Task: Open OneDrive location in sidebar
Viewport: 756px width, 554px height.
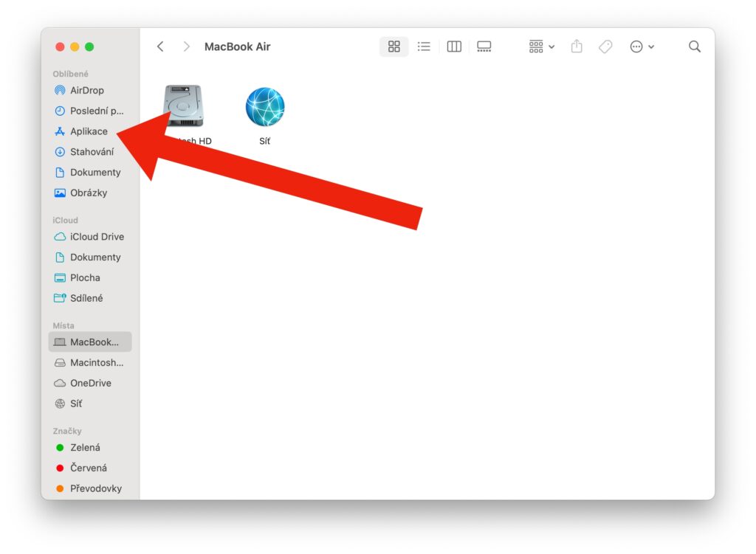Action: (x=90, y=383)
